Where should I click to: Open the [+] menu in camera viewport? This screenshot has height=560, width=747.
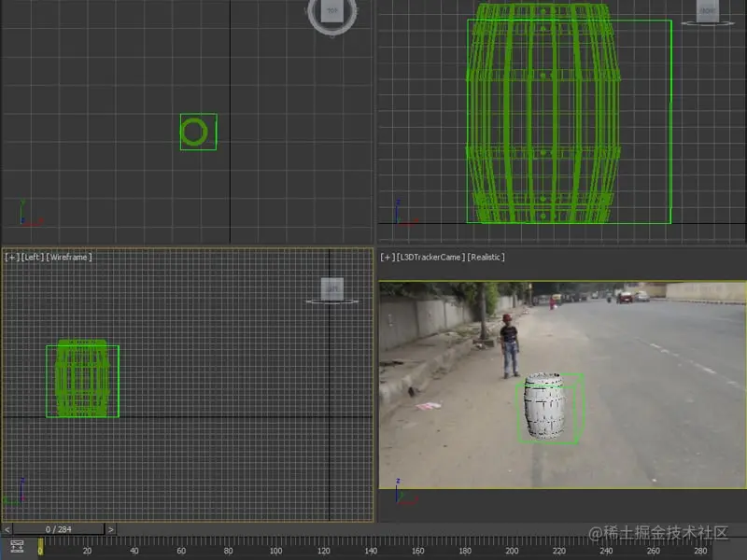[x=388, y=258]
